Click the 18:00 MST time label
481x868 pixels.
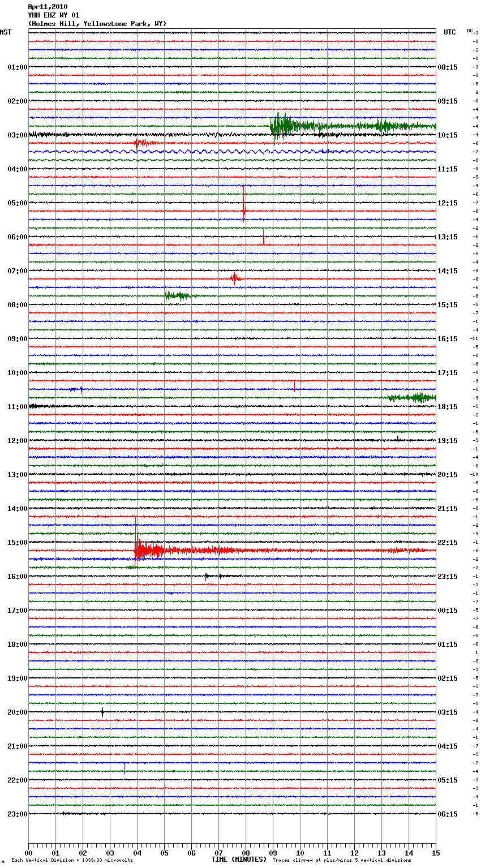18,644
